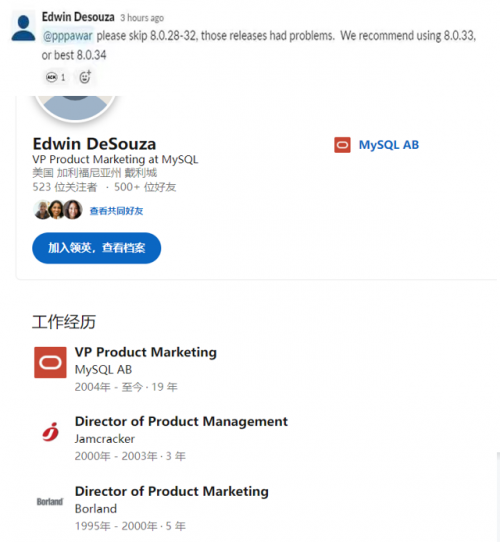Click the LinkedIn profile photo
This screenshot has width=500, height=542.
(x=75, y=108)
